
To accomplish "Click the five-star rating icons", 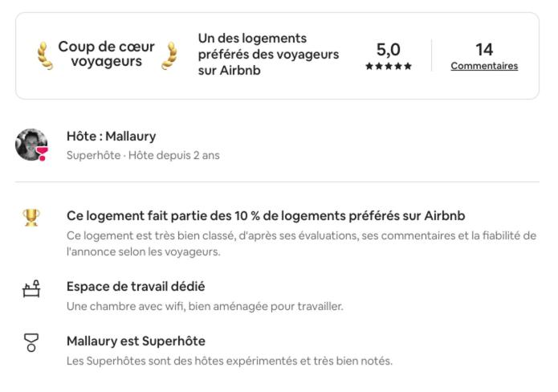I will [389, 66].
